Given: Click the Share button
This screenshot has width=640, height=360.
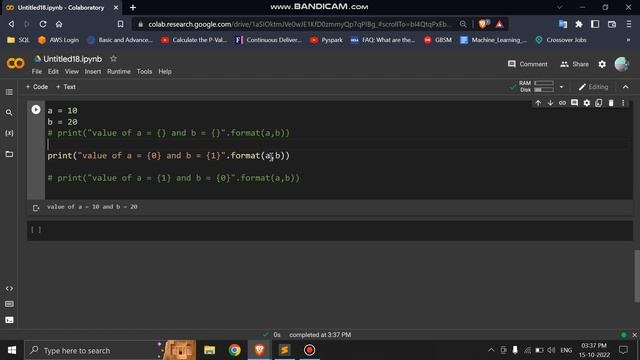Looking at the screenshot, I should point(574,64).
